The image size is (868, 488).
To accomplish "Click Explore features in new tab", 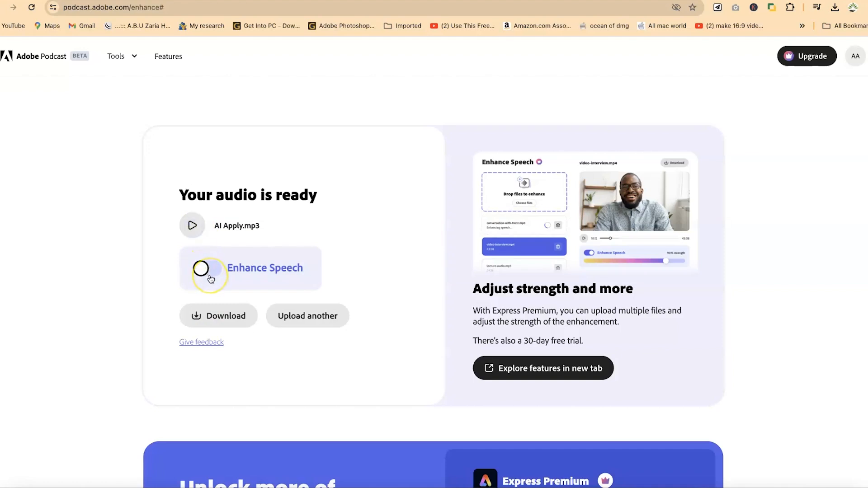I will [543, 368].
